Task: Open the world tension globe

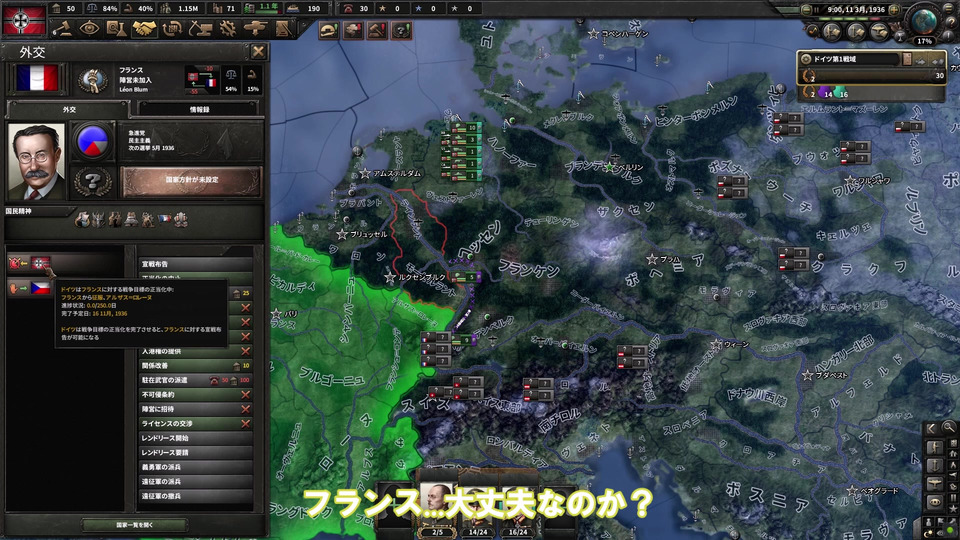Action: (x=924, y=22)
